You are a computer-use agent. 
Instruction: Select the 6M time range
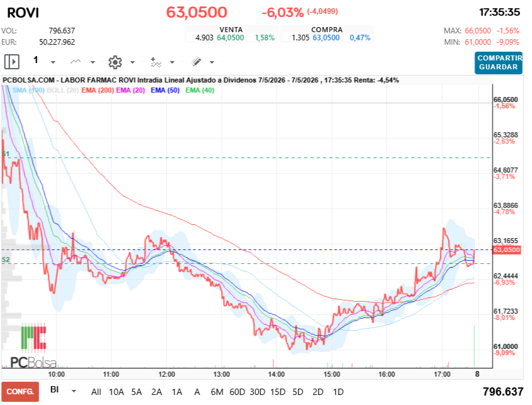click(x=217, y=392)
